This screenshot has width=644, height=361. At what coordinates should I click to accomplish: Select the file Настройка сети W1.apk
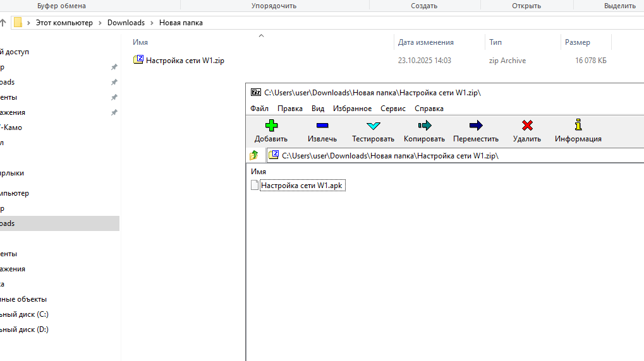301,186
